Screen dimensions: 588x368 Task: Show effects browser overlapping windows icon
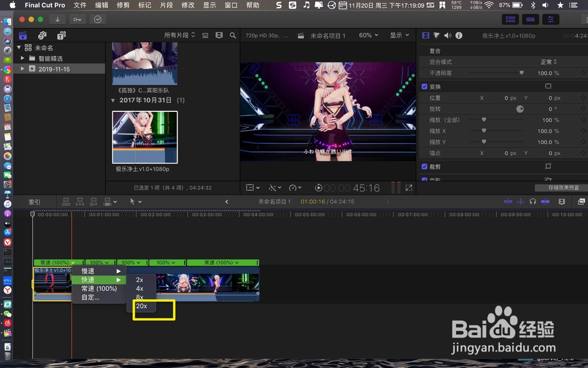pos(582,201)
